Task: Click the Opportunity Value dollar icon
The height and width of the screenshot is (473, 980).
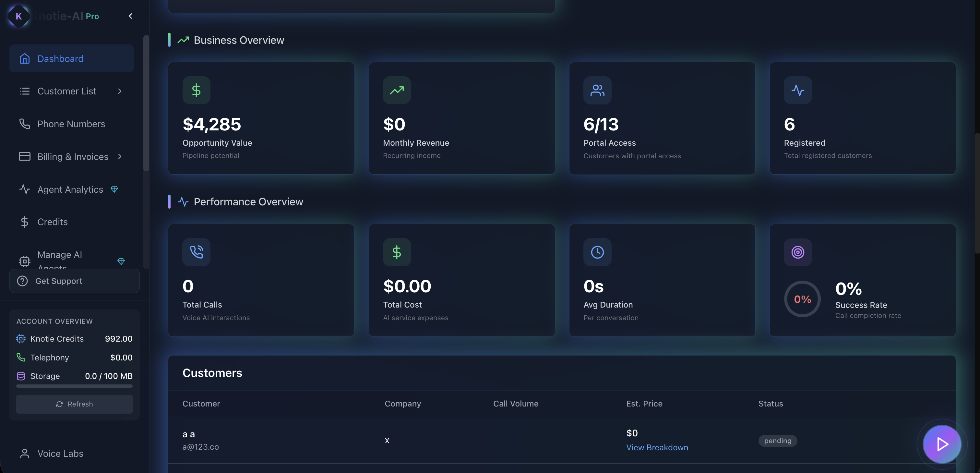Action: 196,90
